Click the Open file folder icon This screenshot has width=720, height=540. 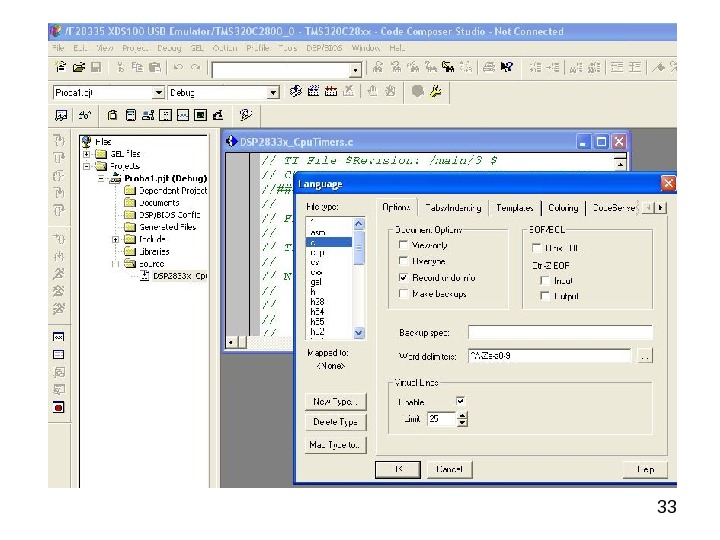pos(79,68)
